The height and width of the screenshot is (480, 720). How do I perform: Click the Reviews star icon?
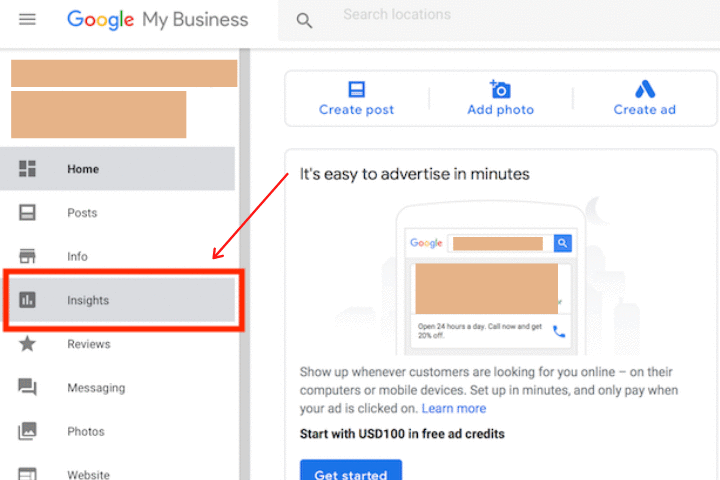click(x=27, y=344)
